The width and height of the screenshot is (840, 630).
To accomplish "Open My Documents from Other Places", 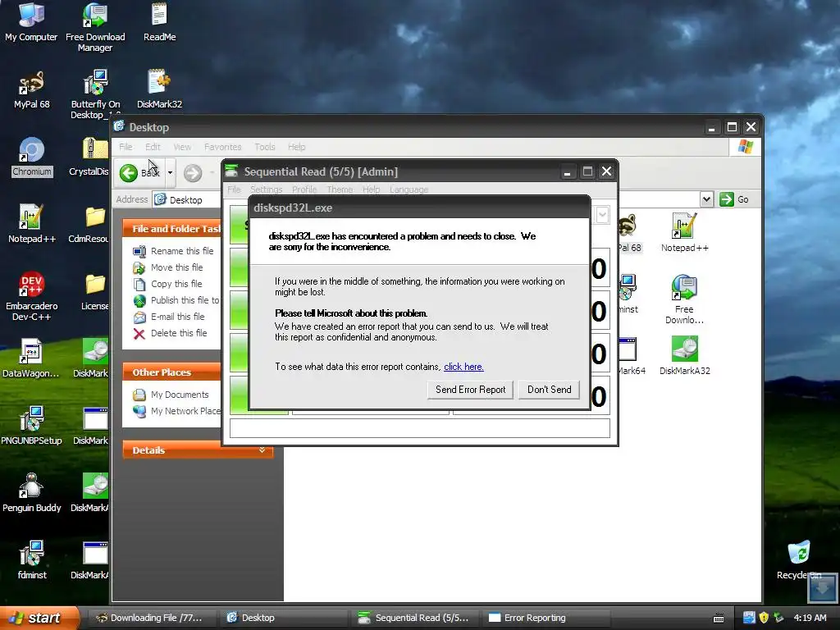I will pos(171,395).
